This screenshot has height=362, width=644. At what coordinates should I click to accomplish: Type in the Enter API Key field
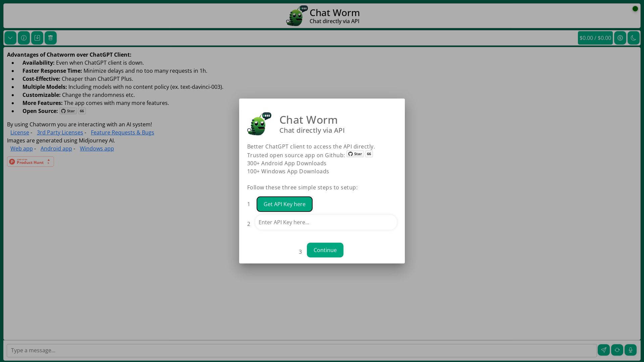pyautogui.click(x=326, y=222)
